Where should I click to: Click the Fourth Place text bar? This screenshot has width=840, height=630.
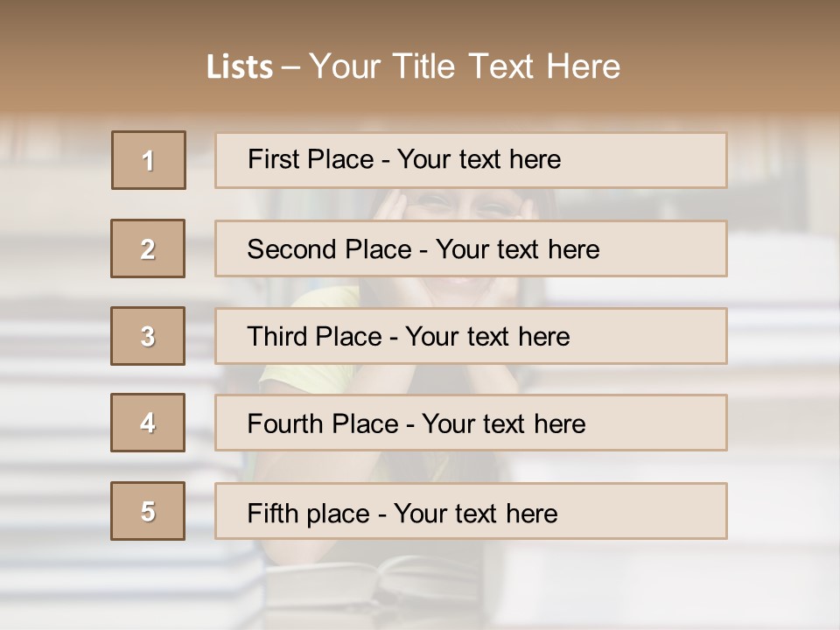point(471,423)
